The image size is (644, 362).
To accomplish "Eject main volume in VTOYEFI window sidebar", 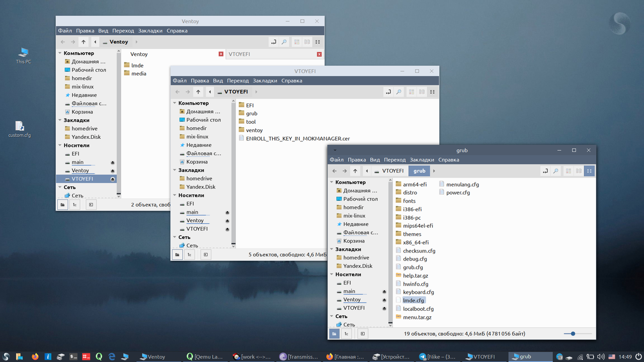I will click(227, 212).
